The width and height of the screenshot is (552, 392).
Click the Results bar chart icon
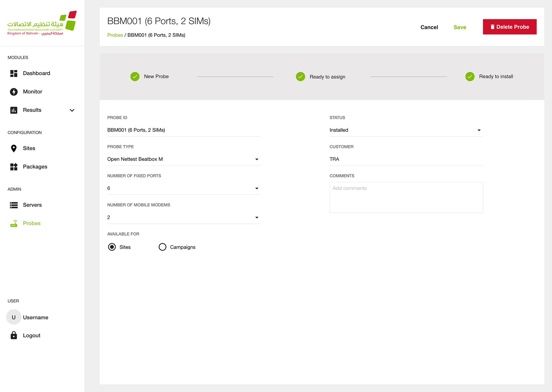coord(14,110)
